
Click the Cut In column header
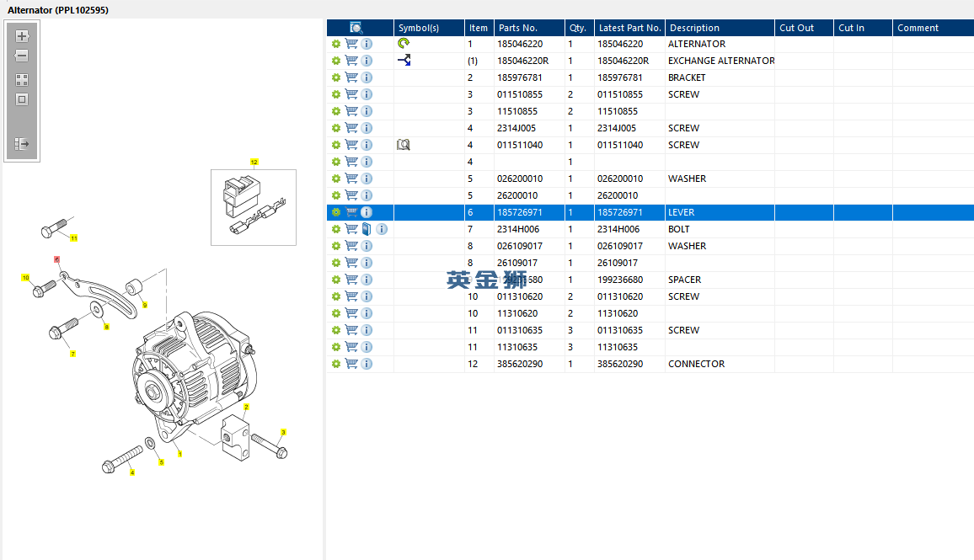click(864, 28)
